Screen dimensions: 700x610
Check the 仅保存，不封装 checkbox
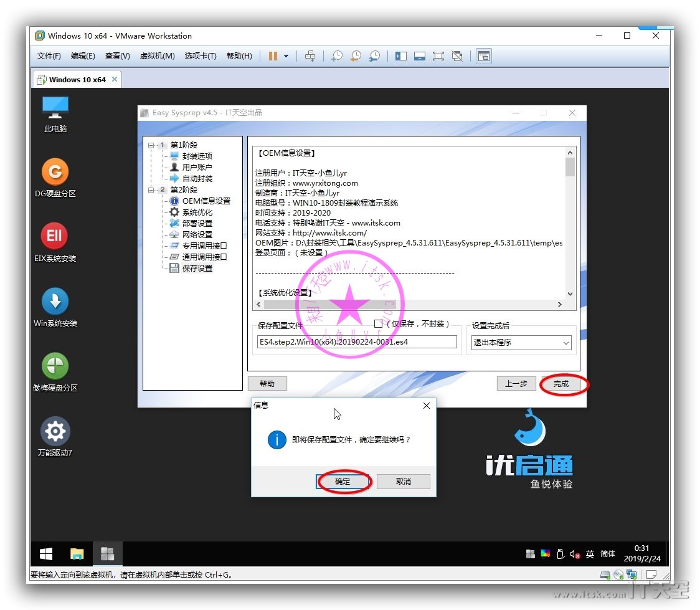pyautogui.click(x=378, y=324)
